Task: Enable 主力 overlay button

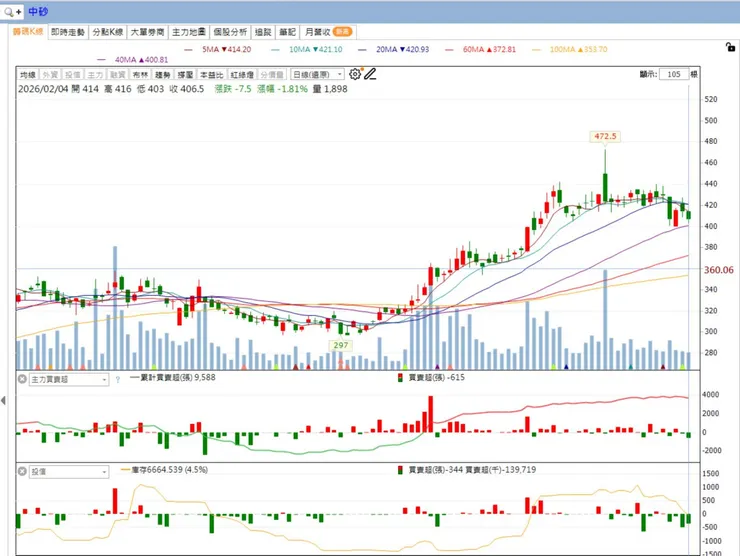Action: 95,75
